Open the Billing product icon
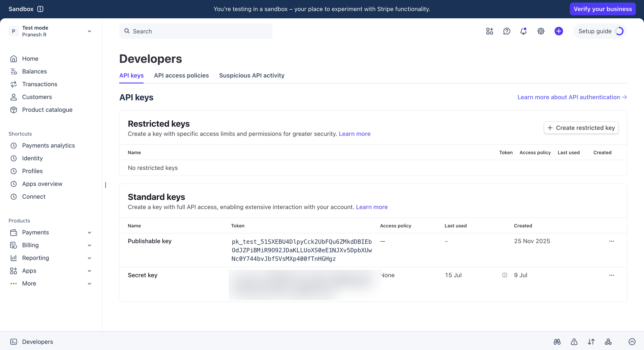 14,245
